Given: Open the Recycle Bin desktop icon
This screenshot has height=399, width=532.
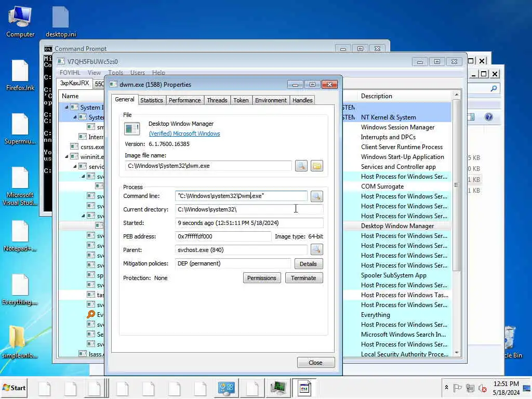Looking at the screenshot, I should point(511,342).
